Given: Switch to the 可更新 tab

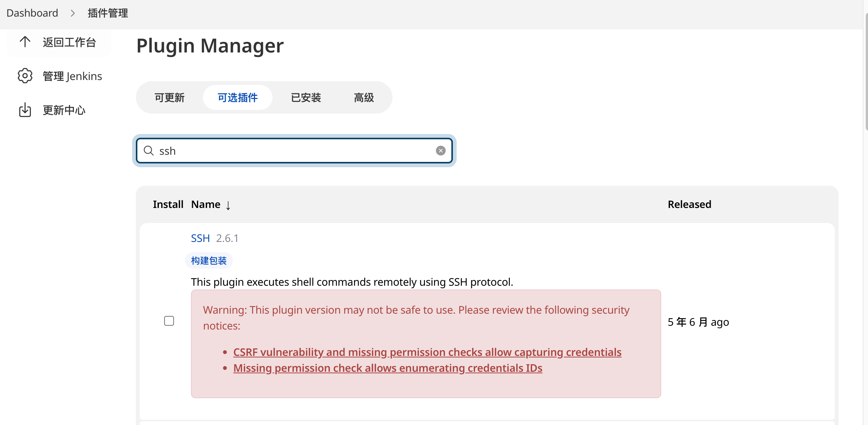Looking at the screenshot, I should (169, 97).
